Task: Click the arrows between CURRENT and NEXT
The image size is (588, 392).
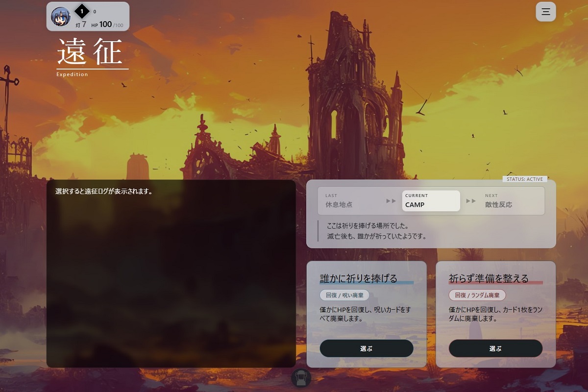Action: [471, 201]
